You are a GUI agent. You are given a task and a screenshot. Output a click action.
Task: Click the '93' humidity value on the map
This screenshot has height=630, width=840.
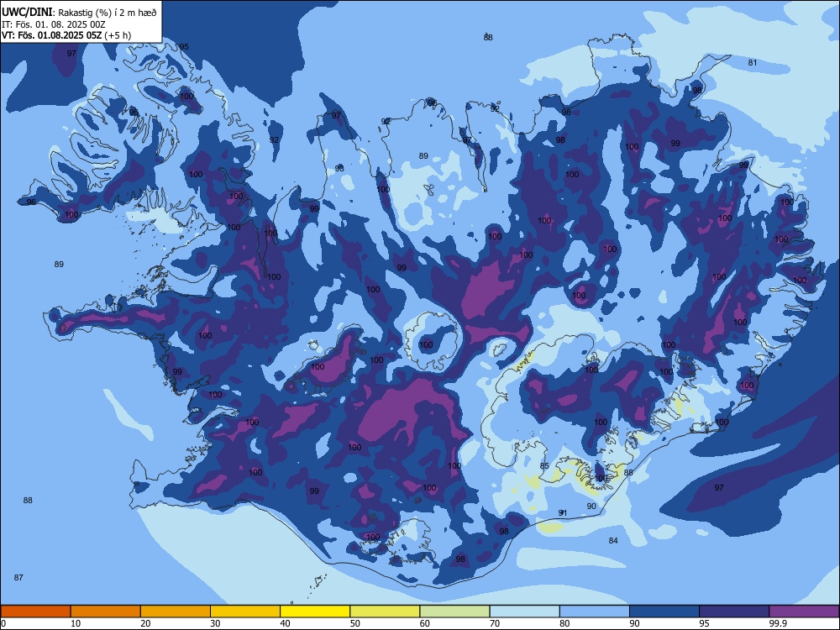(339, 168)
